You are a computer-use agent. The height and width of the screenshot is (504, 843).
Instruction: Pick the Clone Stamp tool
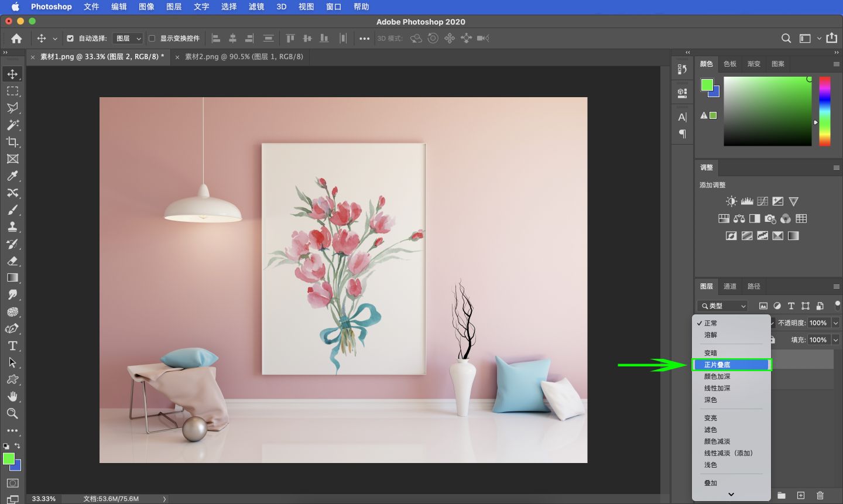click(12, 227)
